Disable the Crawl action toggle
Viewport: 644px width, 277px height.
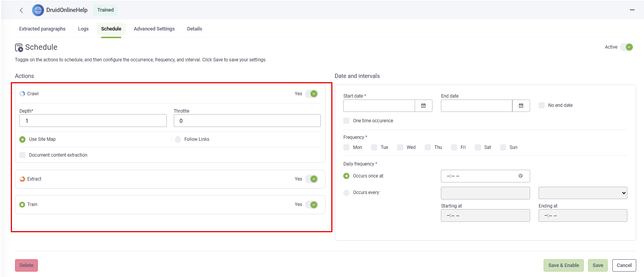point(312,94)
